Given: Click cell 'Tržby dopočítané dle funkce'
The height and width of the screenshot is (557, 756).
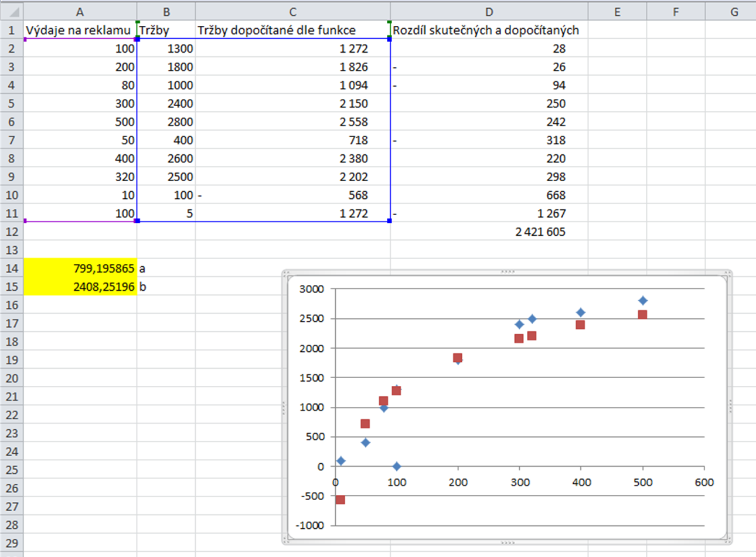Looking at the screenshot, I should [x=293, y=30].
